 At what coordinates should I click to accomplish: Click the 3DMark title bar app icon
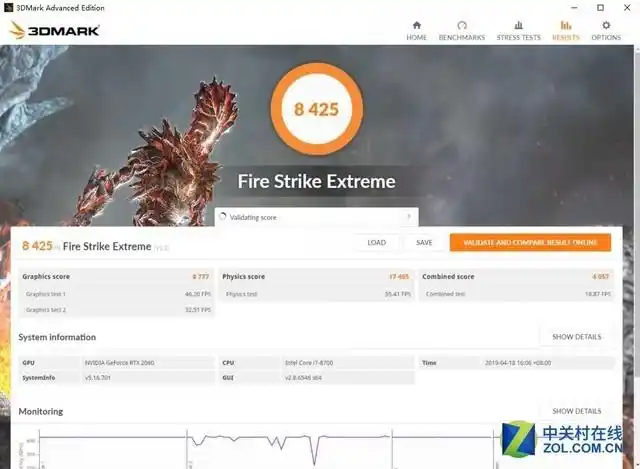click(x=10, y=8)
